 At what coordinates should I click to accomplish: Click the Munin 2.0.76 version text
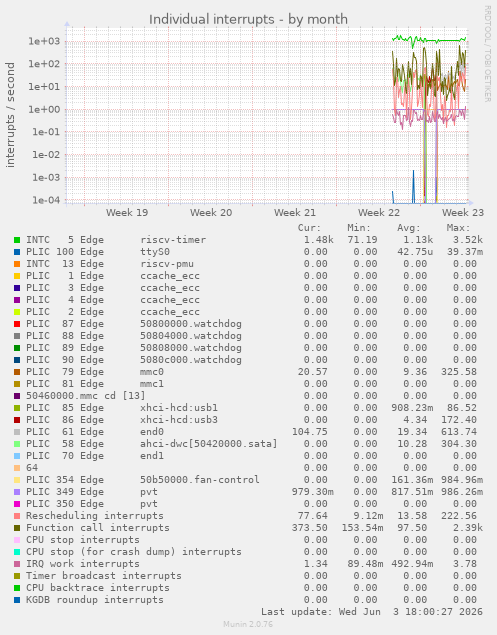point(248,624)
